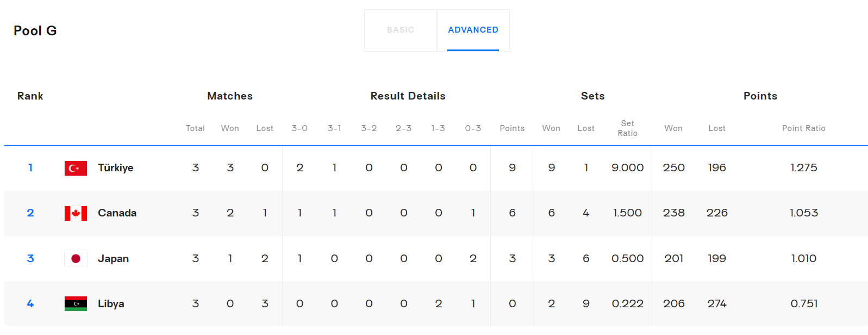Click the Japan flag icon
The height and width of the screenshot is (335, 868).
pos(76,258)
